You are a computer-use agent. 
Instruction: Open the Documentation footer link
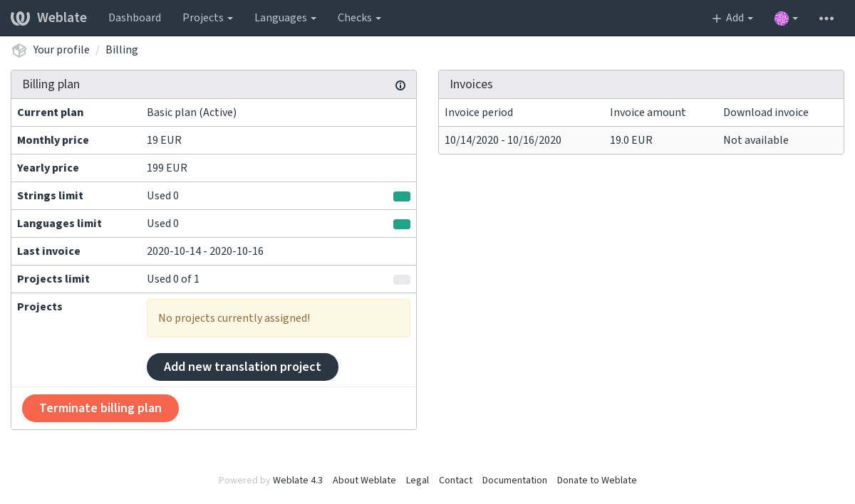point(514,480)
